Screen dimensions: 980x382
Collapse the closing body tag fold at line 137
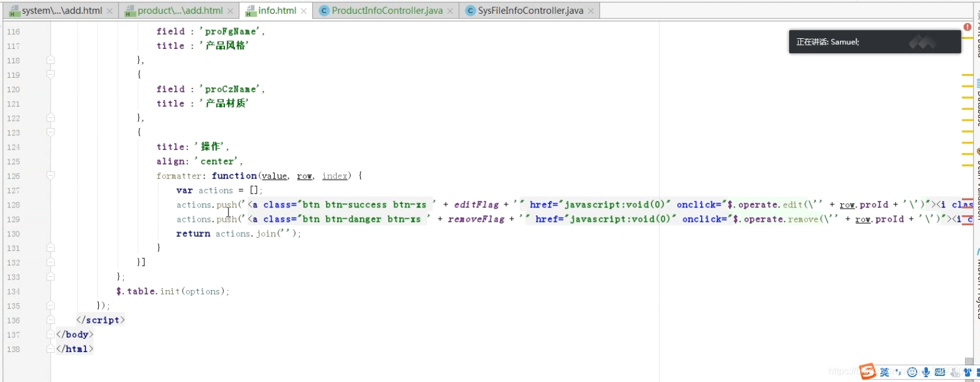(51, 334)
